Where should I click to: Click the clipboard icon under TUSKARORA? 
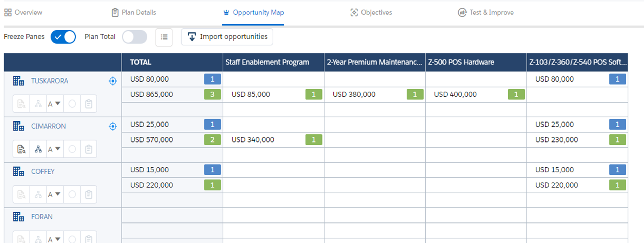coord(89,104)
